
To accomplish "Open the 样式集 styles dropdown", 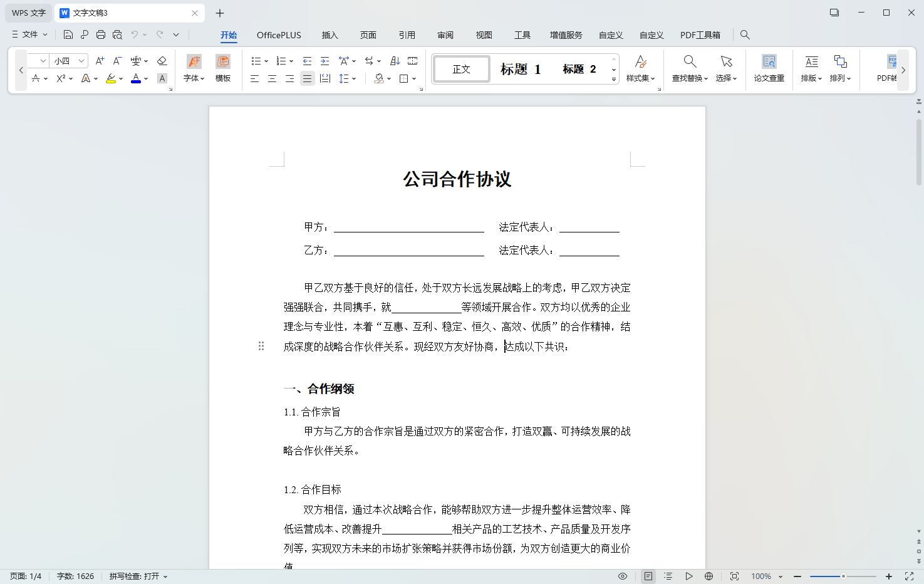I will [640, 69].
